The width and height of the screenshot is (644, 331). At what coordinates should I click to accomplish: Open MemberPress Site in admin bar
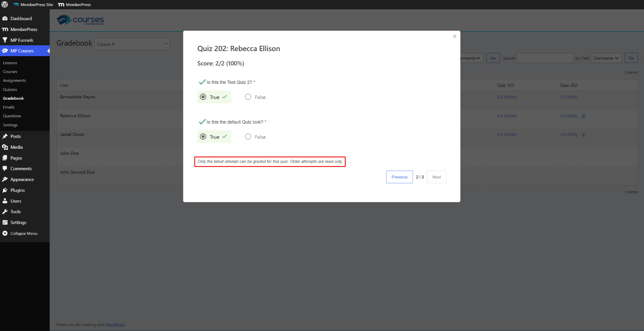pyautogui.click(x=33, y=5)
